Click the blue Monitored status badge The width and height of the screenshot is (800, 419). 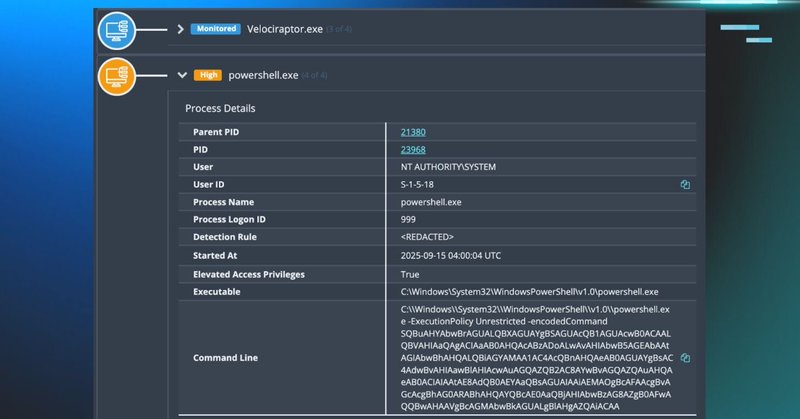point(216,29)
